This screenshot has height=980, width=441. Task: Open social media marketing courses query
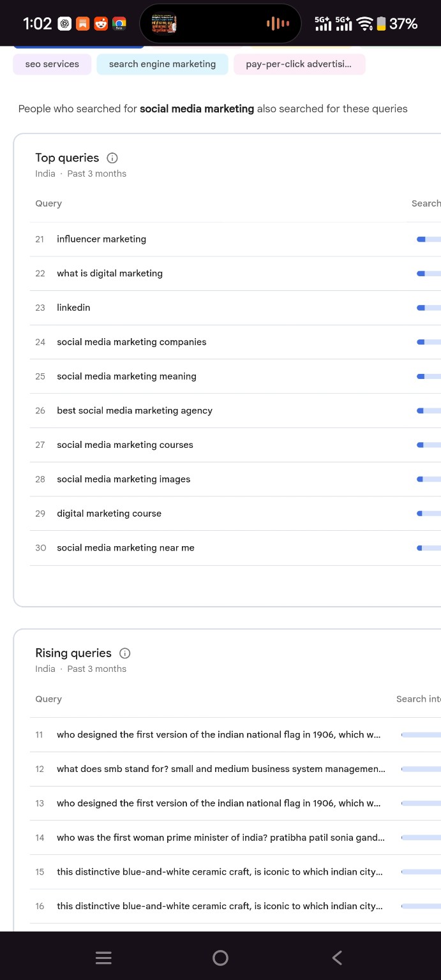tap(125, 445)
